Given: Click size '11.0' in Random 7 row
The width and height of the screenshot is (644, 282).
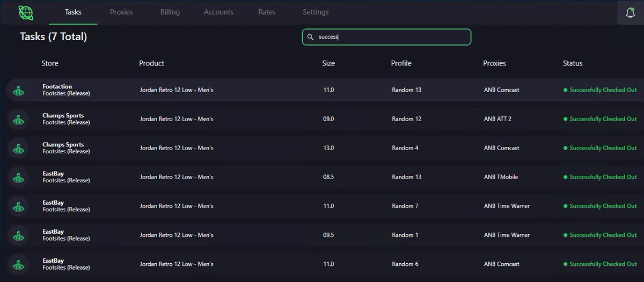Looking at the screenshot, I should coord(328,206).
